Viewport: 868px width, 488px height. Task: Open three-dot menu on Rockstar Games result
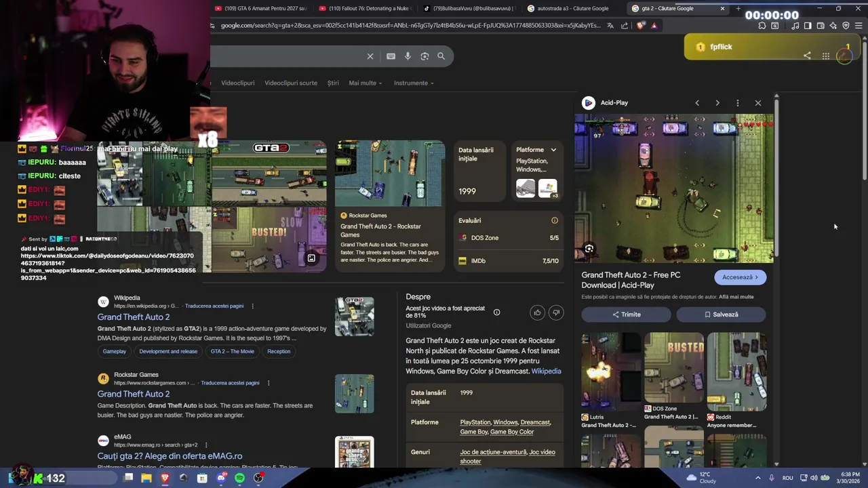tap(269, 383)
